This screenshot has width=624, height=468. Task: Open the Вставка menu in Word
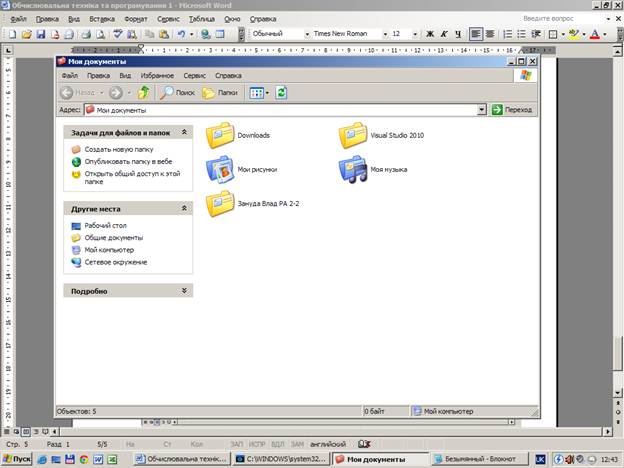[102, 19]
